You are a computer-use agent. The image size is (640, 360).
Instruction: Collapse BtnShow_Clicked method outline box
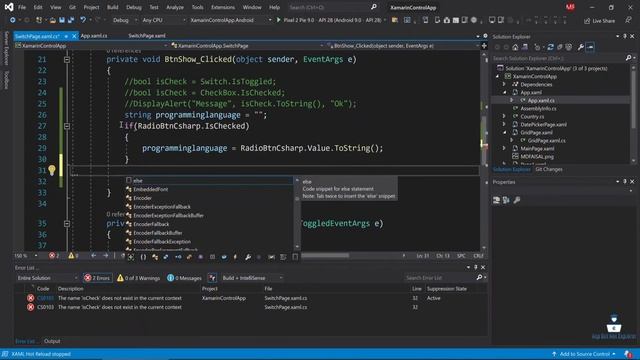pos(67,60)
